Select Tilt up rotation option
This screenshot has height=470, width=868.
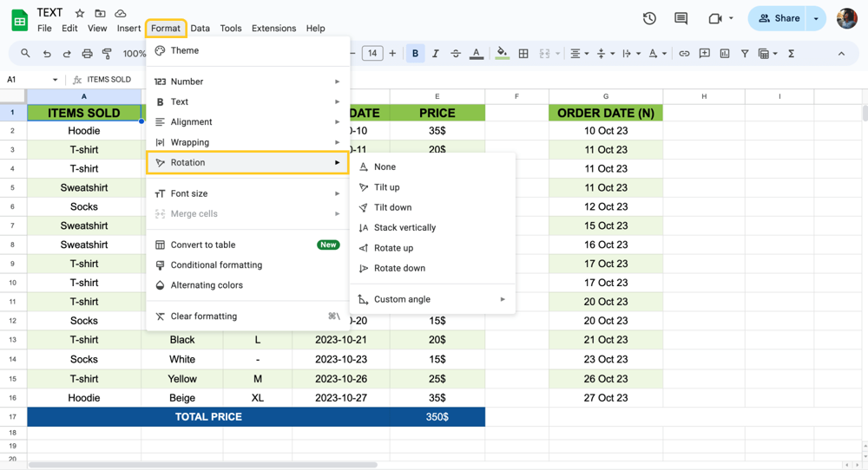pyautogui.click(x=386, y=187)
